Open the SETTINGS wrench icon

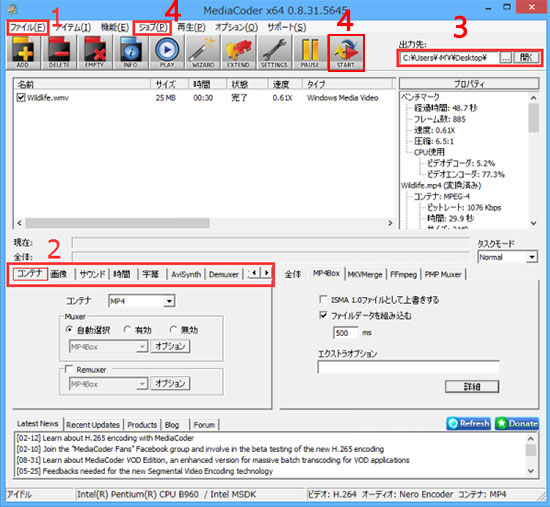(x=274, y=53)
